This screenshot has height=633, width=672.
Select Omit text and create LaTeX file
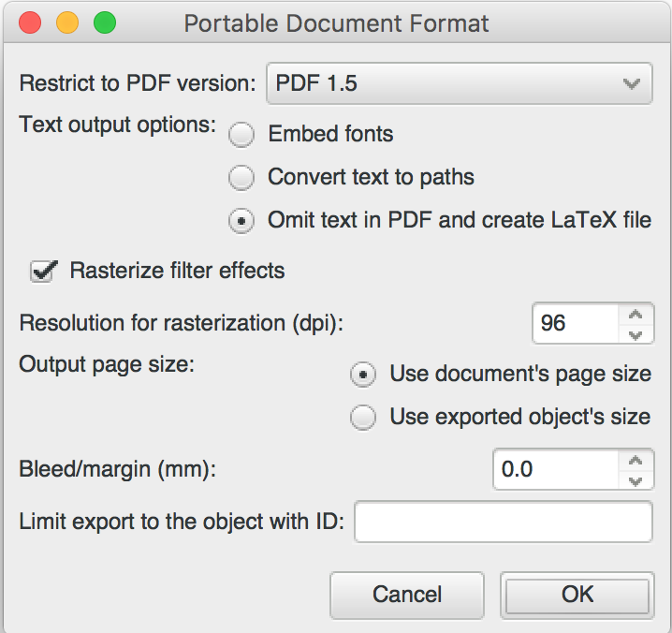(241, 221)
